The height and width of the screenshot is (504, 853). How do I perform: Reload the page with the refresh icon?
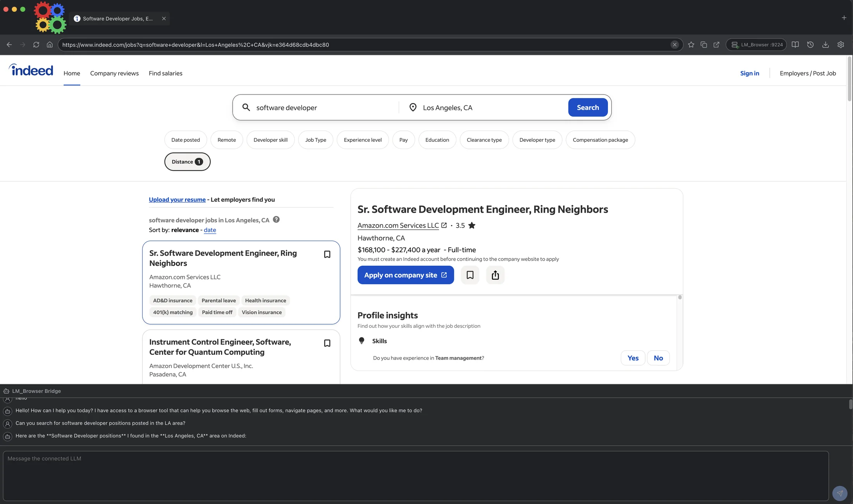36,45
